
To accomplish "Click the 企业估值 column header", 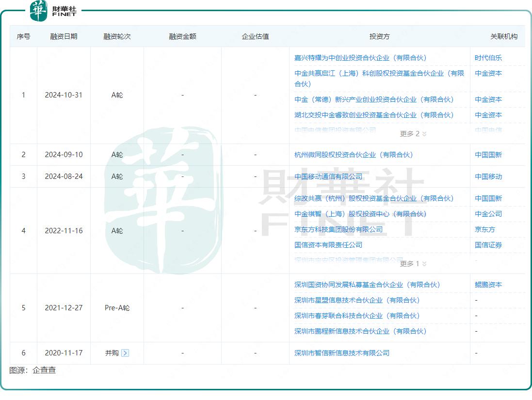I will pyautogui.click(x=255, y=36).
